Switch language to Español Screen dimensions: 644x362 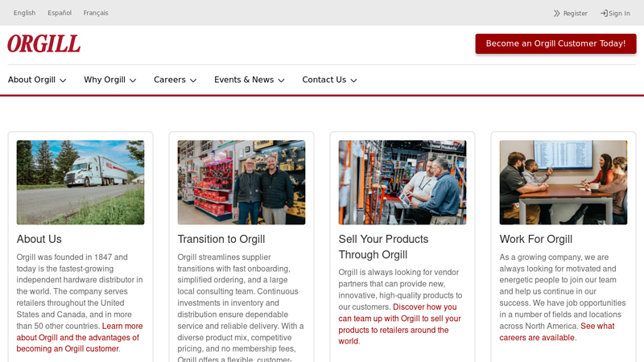pyautogui.click(x=60, y=13)
